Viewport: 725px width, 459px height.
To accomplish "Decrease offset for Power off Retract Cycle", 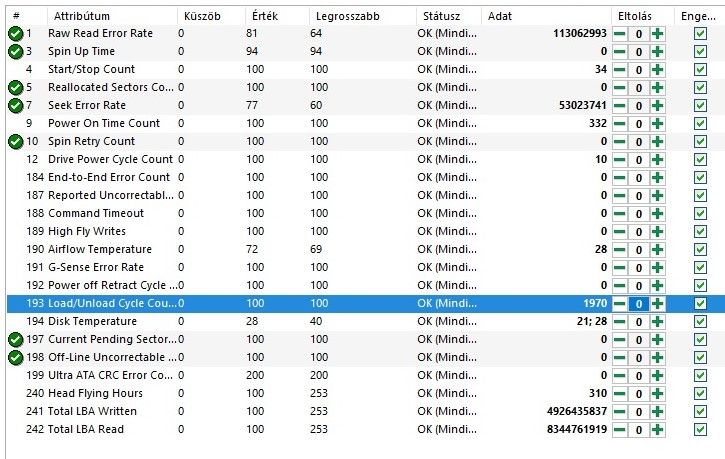I will (620, 286).
